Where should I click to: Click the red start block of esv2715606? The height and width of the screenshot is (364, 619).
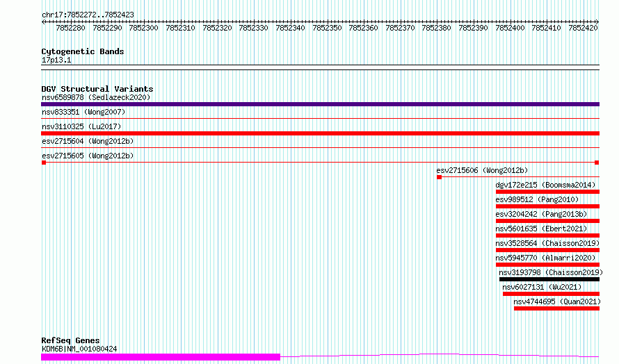[x=439, y=177]
